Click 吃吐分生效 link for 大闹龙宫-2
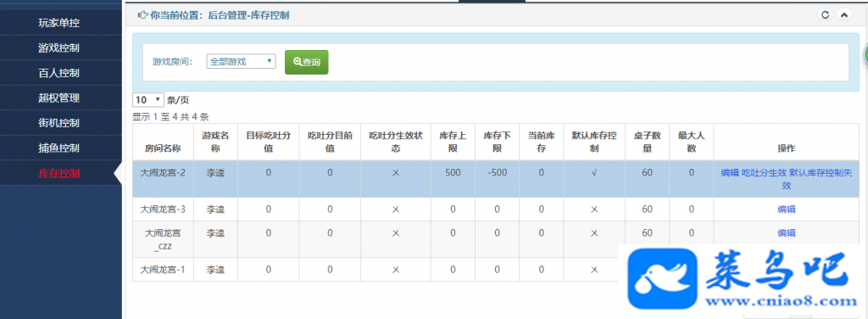The image size is (868, 319). click(764, 173)
